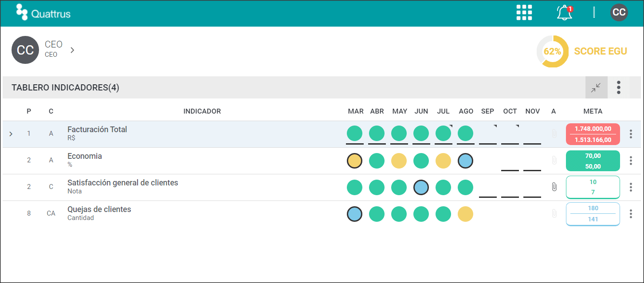Select Quejas de clientes MAR blue indicator
644x283 pixels.
click(x=354, y=214)
